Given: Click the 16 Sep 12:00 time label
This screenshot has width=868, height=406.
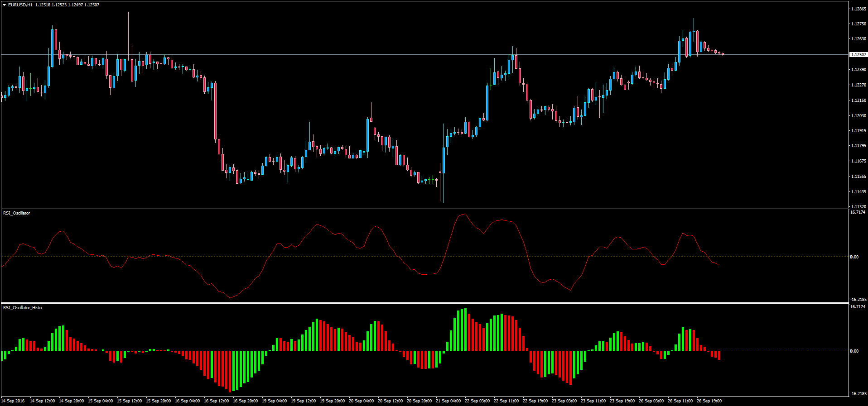Looking at the screenshot, I should pyautogui.click(x=216, y=401).
